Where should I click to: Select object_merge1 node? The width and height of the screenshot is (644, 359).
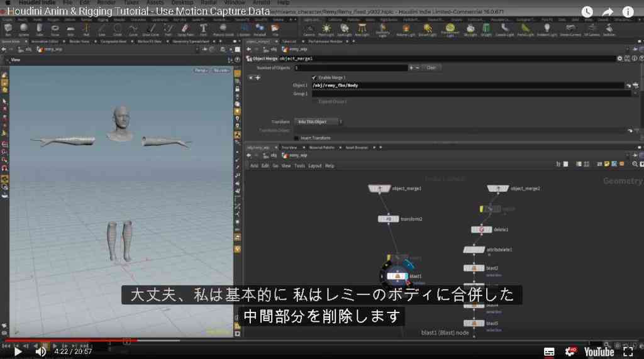[x=379, y=189]
